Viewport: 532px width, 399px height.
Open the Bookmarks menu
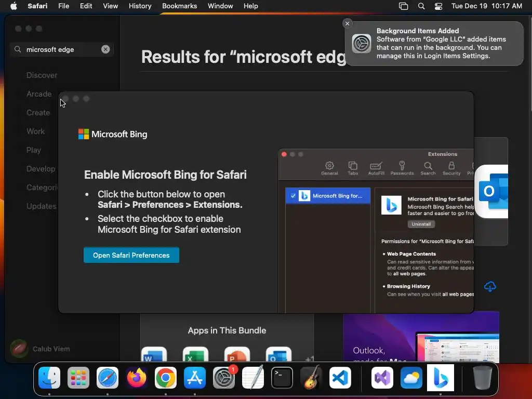tap(179, 6)
